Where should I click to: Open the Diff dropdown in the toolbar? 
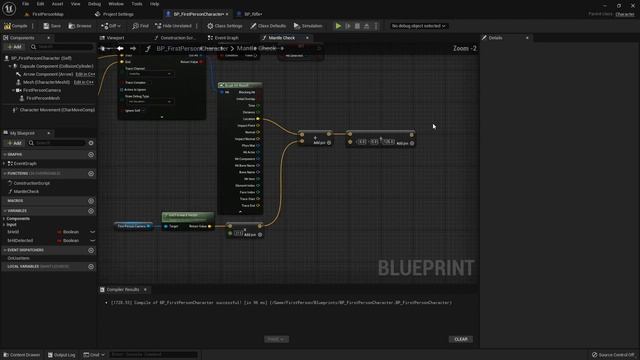(x=111, y=26)
